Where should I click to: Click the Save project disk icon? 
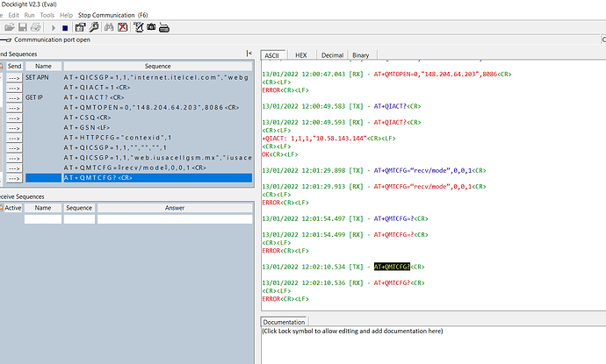(20, 27)
